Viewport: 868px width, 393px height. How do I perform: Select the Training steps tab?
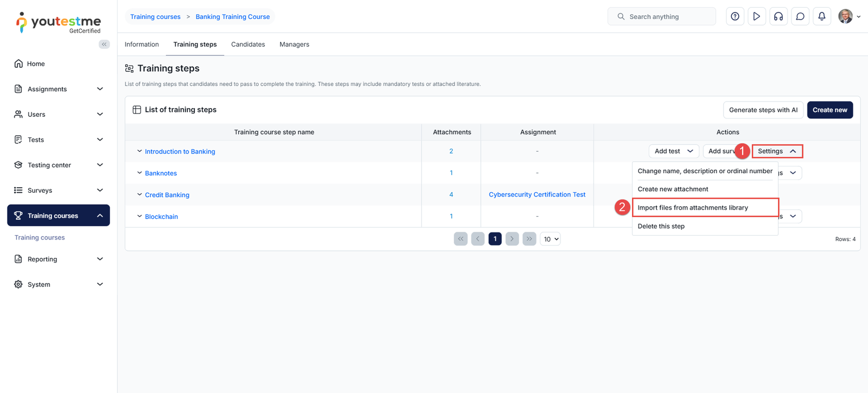[x=195, y=45]
